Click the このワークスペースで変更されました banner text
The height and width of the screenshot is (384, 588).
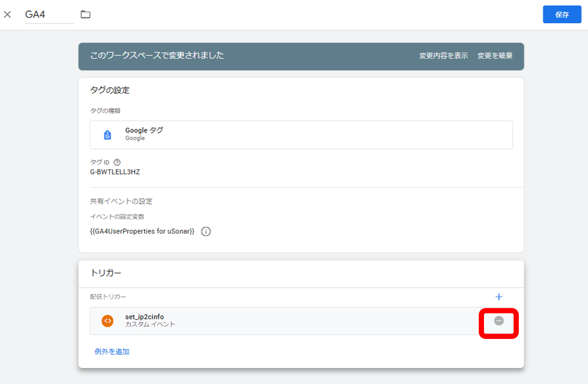(157, 55)
